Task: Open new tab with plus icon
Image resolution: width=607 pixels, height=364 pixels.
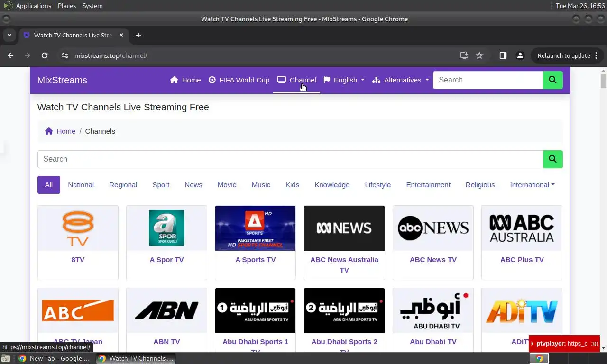Action: click(x=138, y=35)
